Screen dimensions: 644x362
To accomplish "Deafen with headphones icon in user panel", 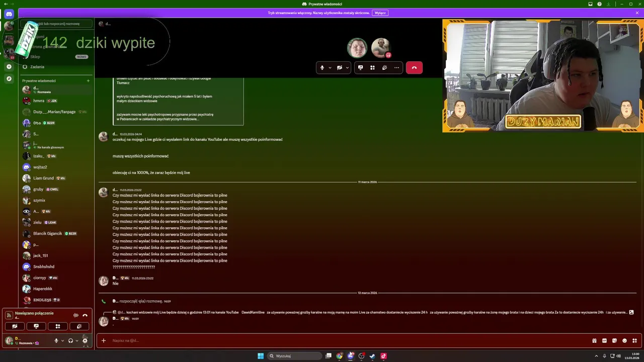I will (70, 340).
